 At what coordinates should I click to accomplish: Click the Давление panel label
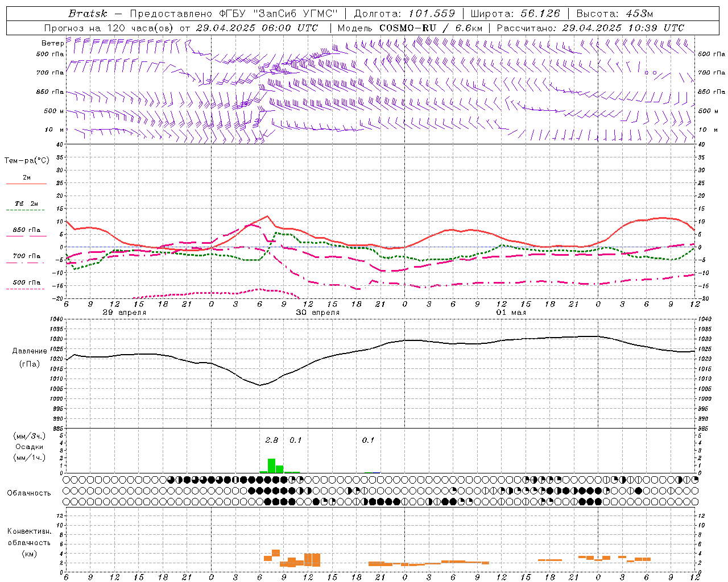pyautogui.click(x=30, y=351)
